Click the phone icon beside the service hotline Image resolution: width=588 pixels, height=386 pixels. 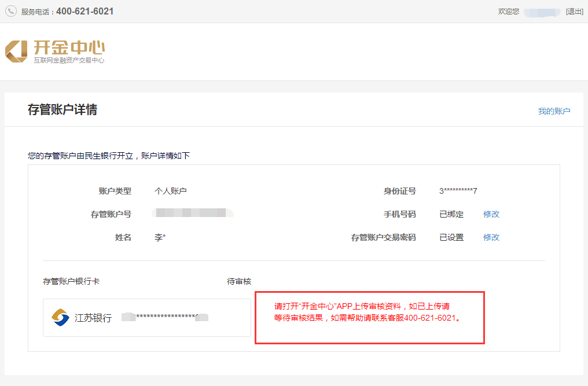(11, 11)
